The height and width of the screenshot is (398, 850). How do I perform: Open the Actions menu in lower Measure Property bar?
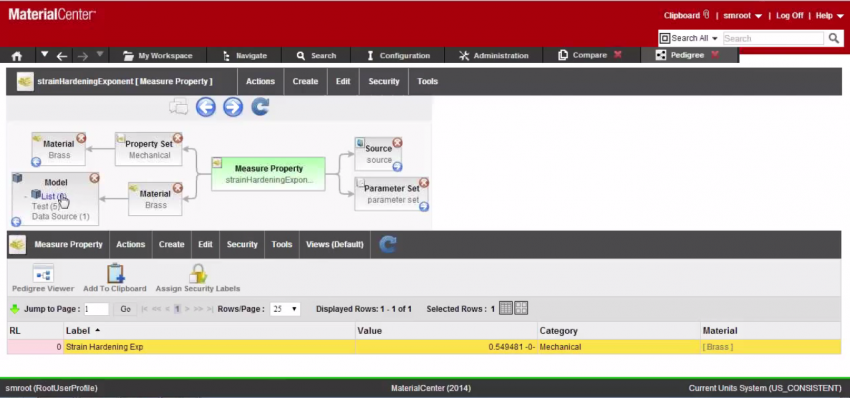pos(131,245)
